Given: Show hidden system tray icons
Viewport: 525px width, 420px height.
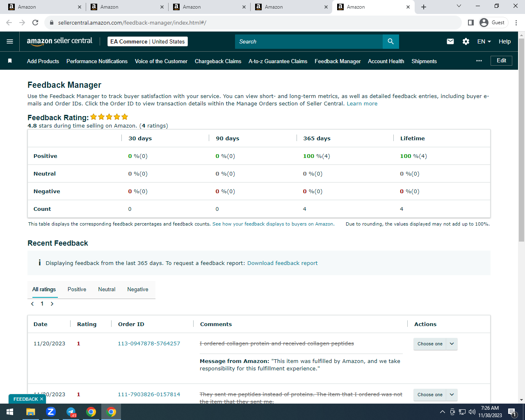Looking at the screenshot, I should 442,412.
